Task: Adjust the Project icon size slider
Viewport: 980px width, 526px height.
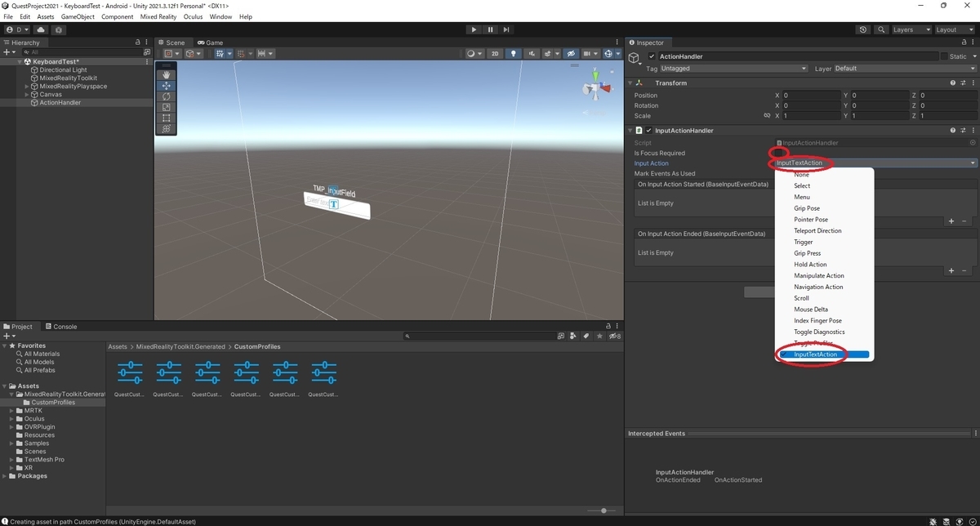Action: pos(604,510)
